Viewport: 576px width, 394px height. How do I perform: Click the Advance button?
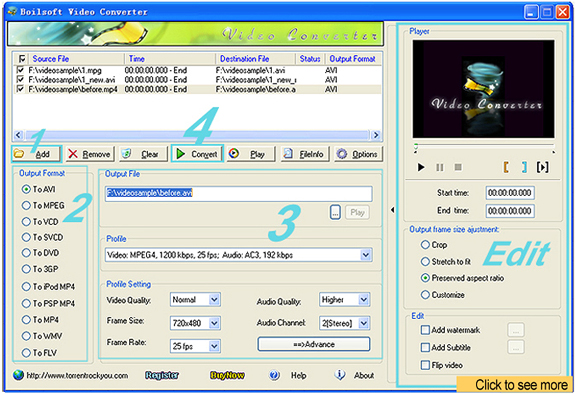point(314,344)
